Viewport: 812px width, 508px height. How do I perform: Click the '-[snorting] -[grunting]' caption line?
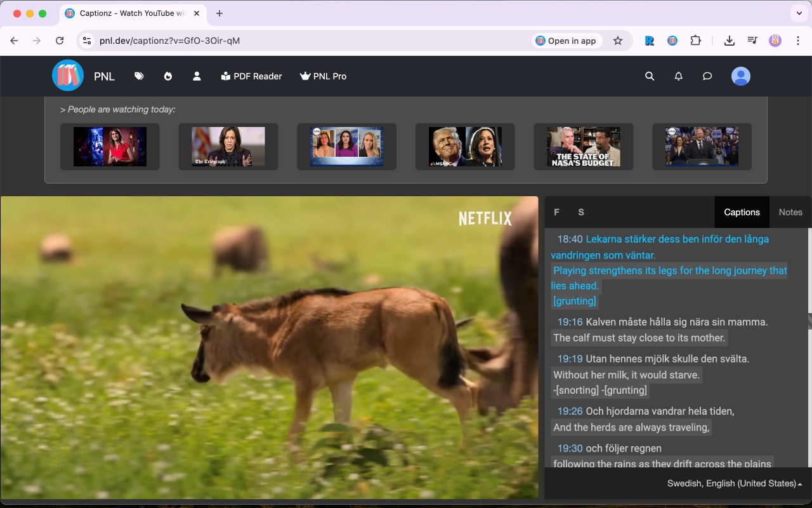pos(600,390)
